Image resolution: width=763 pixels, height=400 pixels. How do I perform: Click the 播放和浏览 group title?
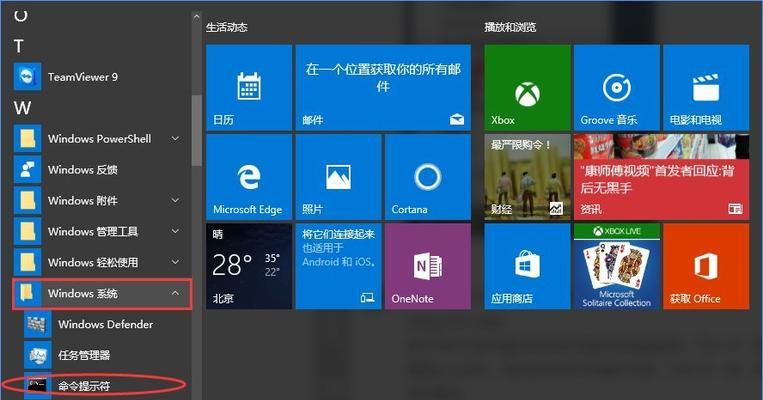(510, 27)
